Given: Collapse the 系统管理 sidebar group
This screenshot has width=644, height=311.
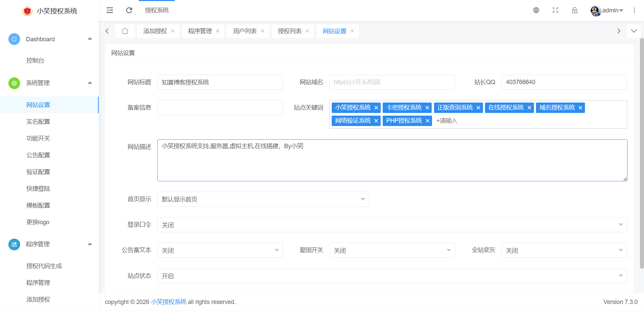Looking at the screenshot, I should 90,83.
